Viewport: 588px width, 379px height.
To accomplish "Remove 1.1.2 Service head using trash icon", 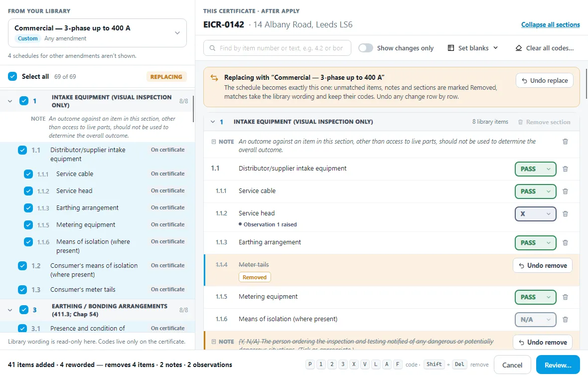I will pos(565,214).
